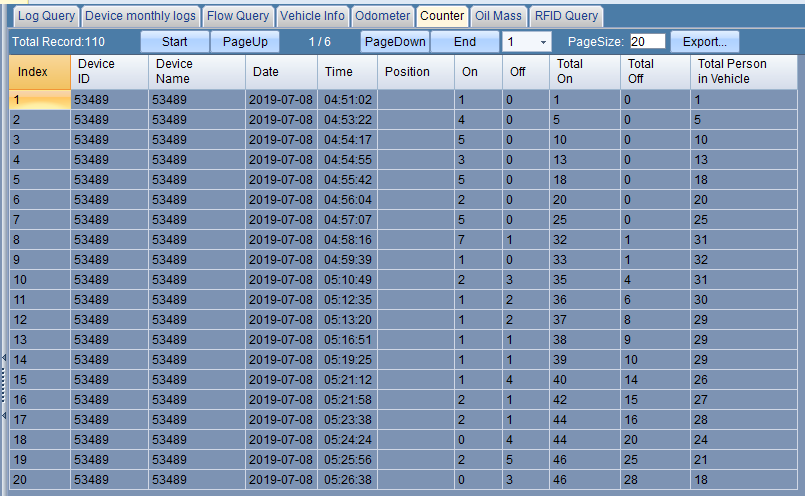Open the Device monthly logs tab
805x496 pixels.
point(140,16)
